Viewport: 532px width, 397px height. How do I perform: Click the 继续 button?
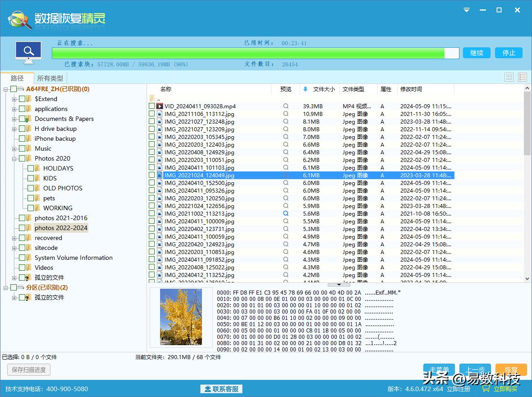point(477,53)
